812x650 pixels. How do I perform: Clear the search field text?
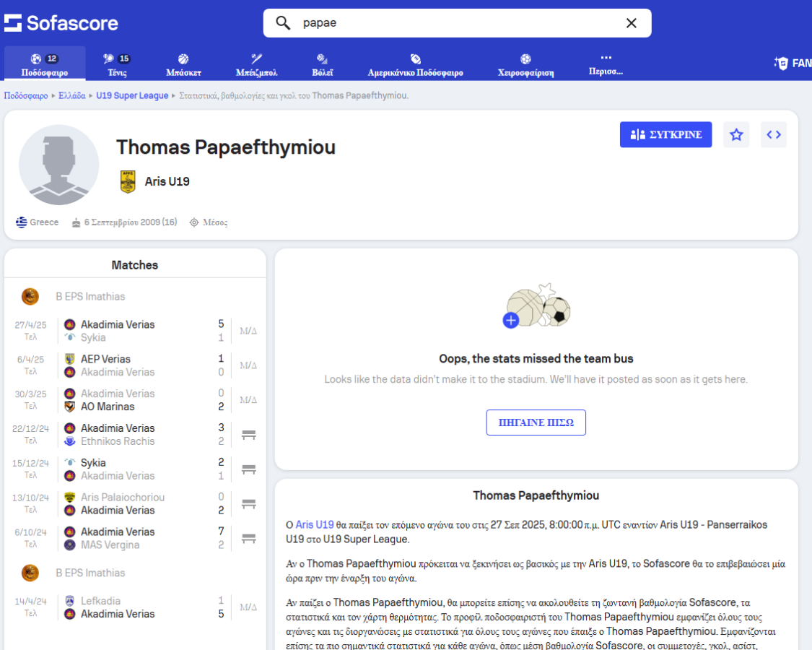pyautogui.click(x=632, y=23)
